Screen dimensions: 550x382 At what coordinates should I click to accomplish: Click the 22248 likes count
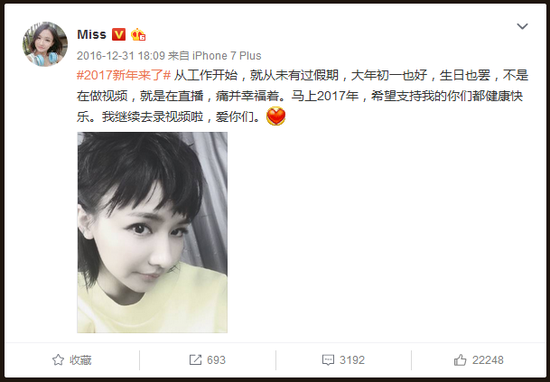click(488, 360)
